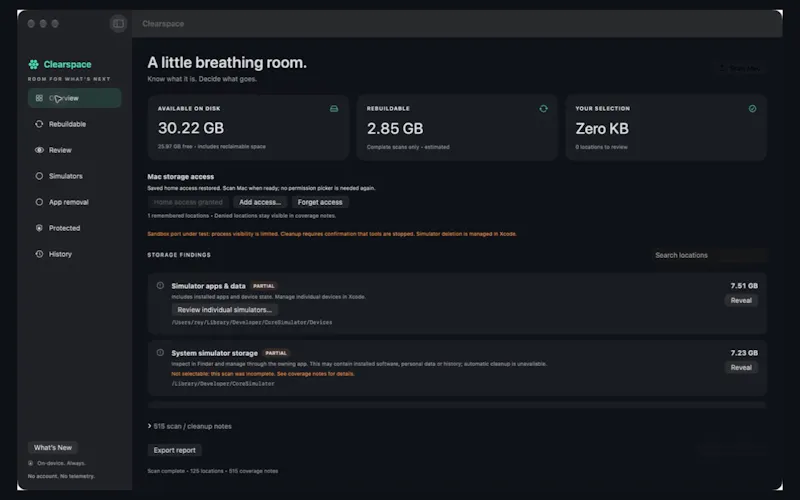Click the refresh icon on Rebuildable card
The height and width of the screenshot is (500, 800).
(543, 109)
